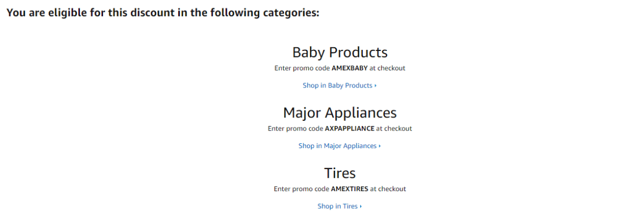This screenshot has width=644, height=219.
Task: Select the Tires category heading
Action: 340,173
